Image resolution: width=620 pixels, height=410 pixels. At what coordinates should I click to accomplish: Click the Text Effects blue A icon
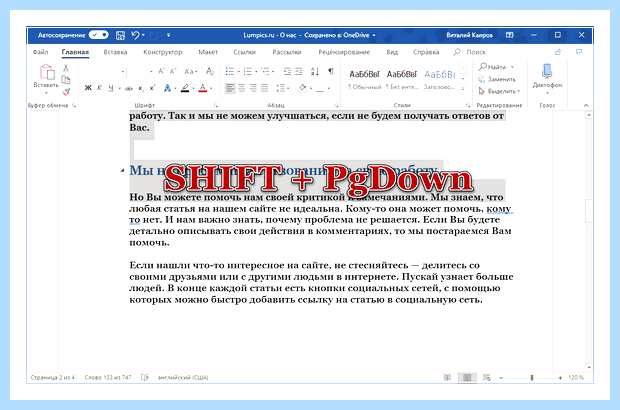pyautogui.click(x=167, y=88)
